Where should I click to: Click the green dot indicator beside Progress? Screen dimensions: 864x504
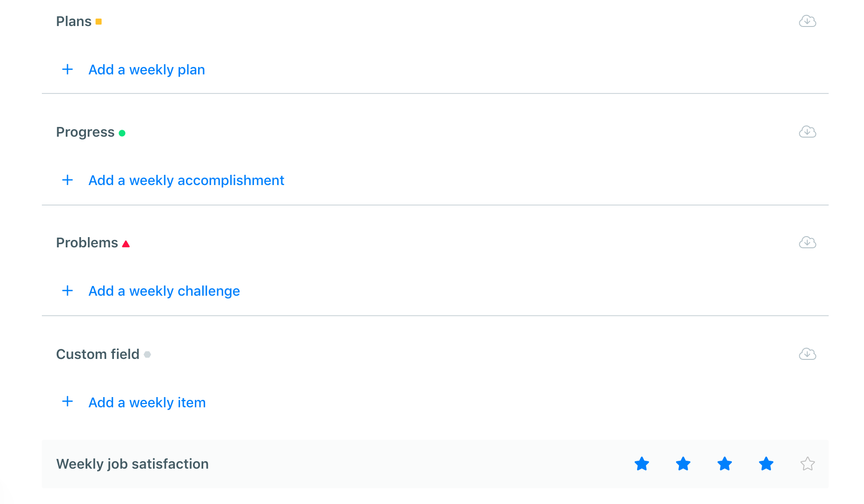122,133
